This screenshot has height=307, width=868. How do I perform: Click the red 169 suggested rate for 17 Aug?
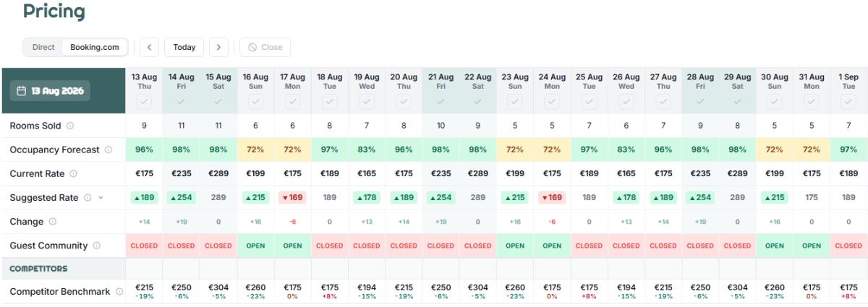[292, 198]
